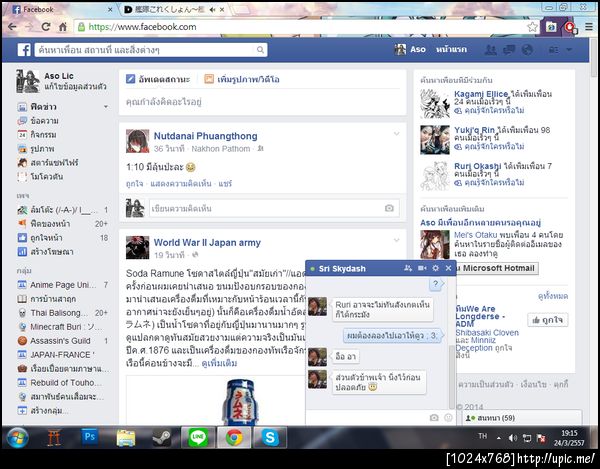Open post options chevron on World War II Japan army post
This screenshot has width=600, height=469.
pyautogui.click(x=396, y=240)
